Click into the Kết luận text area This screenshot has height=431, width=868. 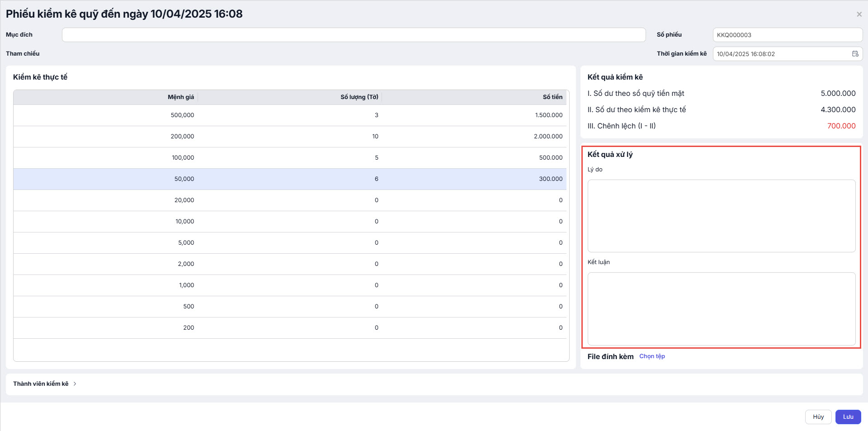(x=721, y=308)
